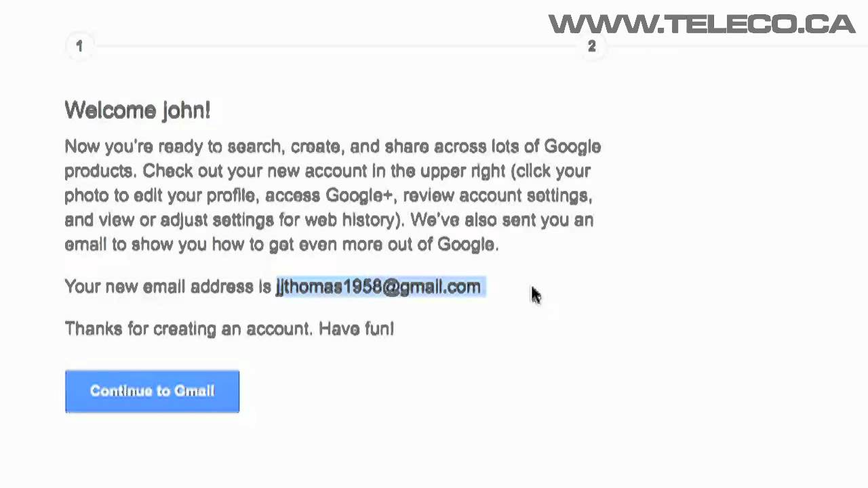Viewport: 868px width, 488px height.
Task: Click the WWW.TELECO.CA watermark logo
Action: click(701, 24)
